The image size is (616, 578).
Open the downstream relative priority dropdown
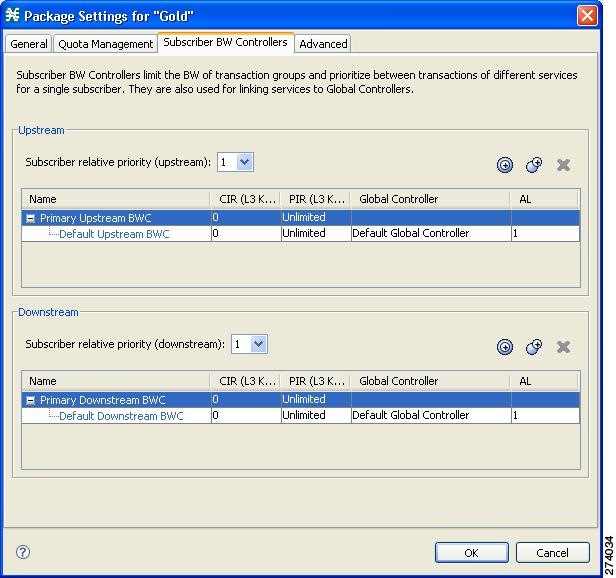[258, 344]
